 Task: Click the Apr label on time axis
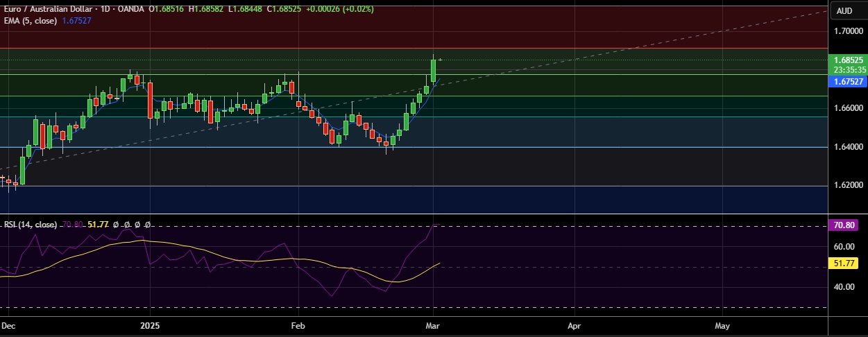click(574, 325)
